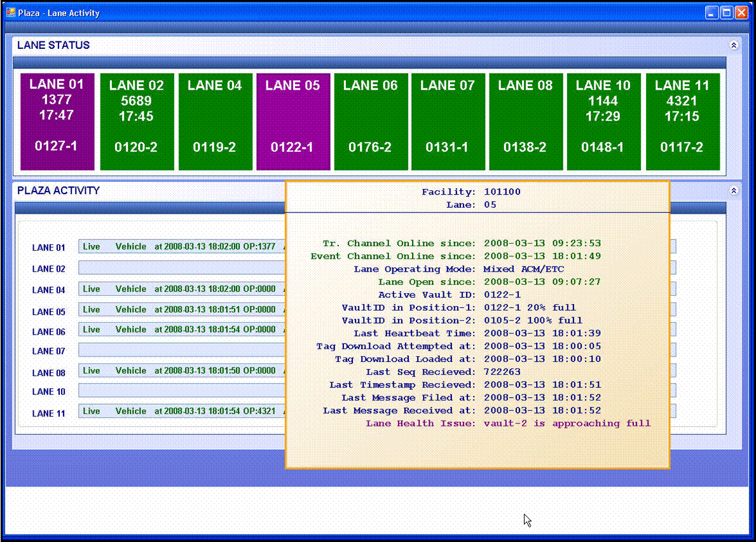The image size is (756, 542).
Task: Click the Tag Download Loaded time '18:00:10'
Action: 577,359
